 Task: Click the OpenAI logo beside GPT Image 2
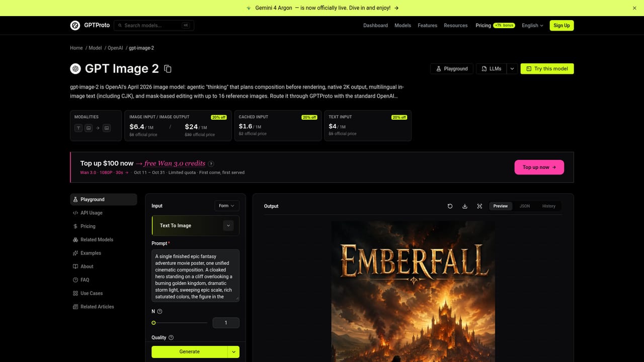click(x=75, y=69)
